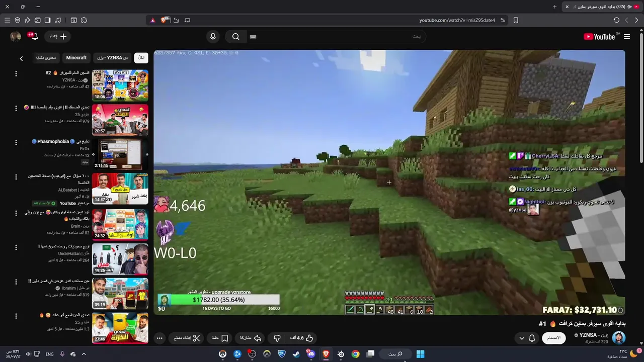Image resolution: width=644 pixels, height=362 pixels.
Task: Open the media playlist music-note icon
Action: (x=58, y=20)
